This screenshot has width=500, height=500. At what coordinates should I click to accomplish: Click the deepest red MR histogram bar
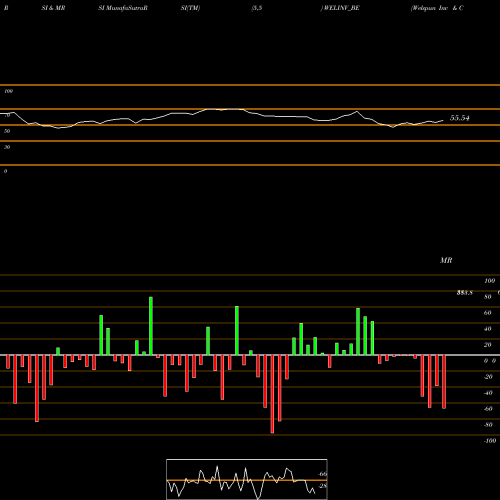272,394
